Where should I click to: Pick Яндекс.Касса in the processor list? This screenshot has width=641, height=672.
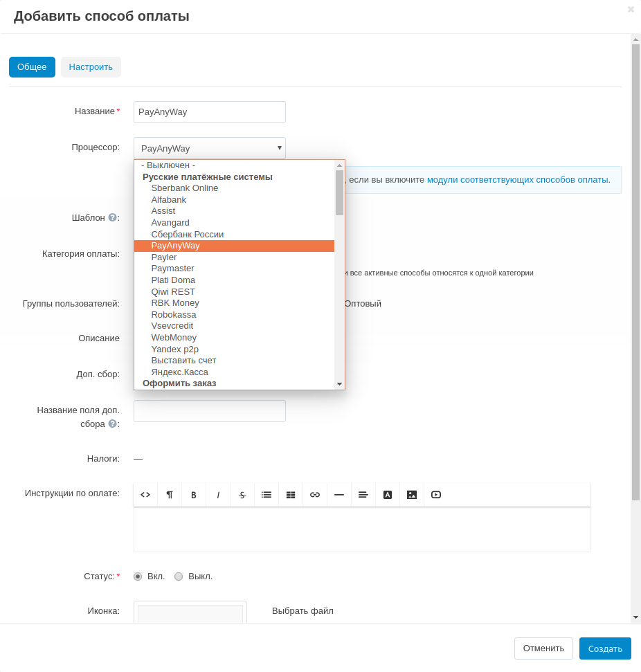coord(179,372)
